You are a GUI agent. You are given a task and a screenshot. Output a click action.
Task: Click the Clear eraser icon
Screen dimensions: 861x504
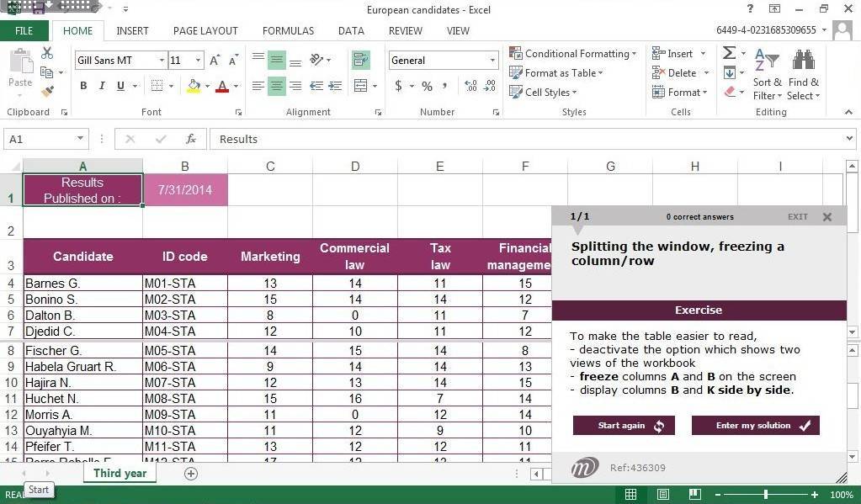click(729, 92)
